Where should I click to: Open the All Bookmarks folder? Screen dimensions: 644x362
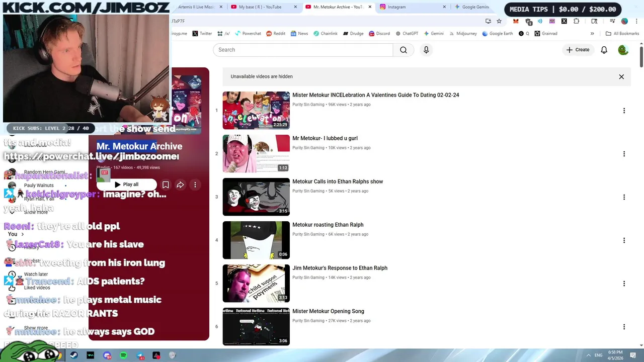(622, 34)
